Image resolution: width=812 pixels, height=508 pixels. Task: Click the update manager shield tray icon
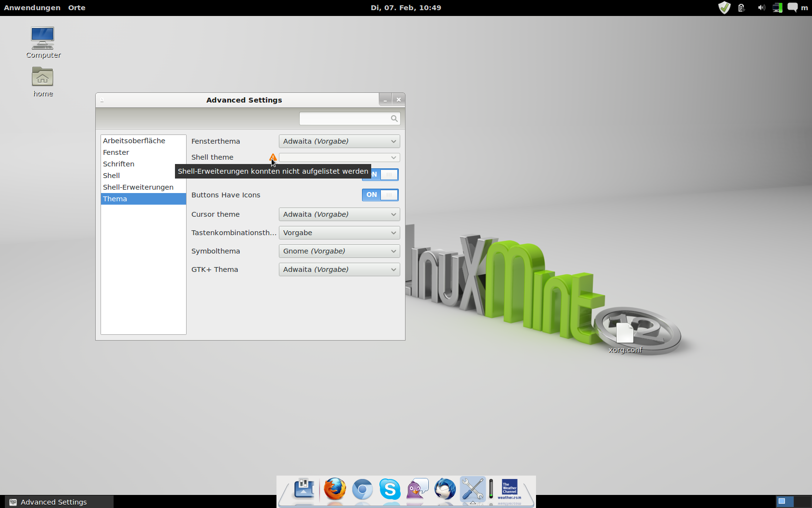724,8
